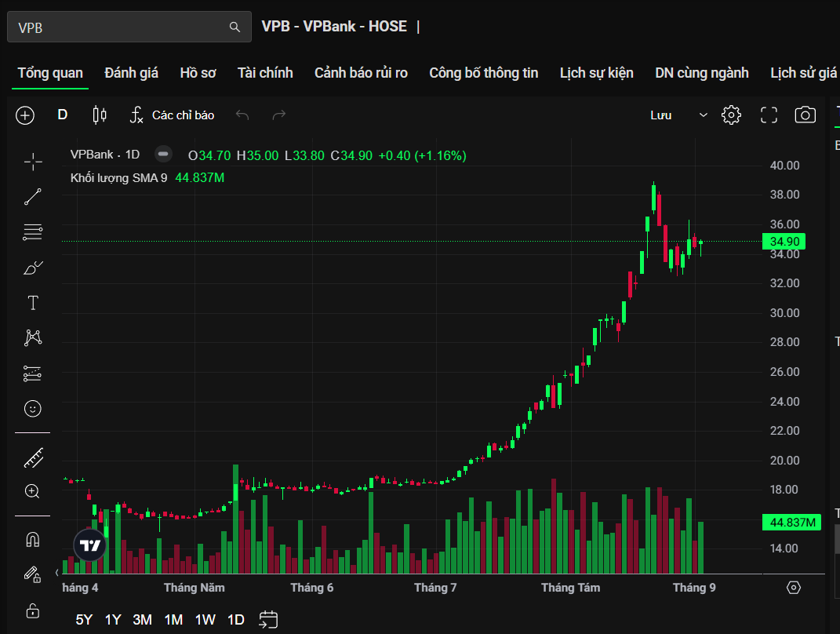Collapse the VPBank legend with minus button
Screen dimensions: 840x634
(163, 155)
